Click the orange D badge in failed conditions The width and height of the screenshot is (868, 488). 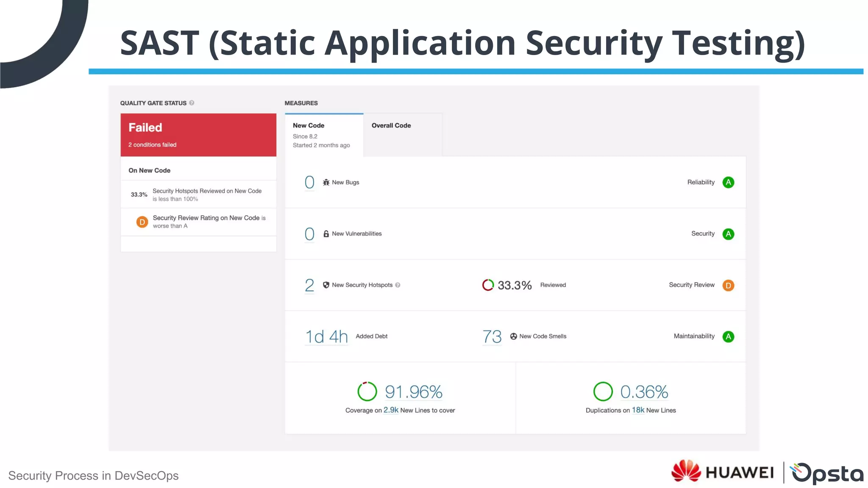142,222
